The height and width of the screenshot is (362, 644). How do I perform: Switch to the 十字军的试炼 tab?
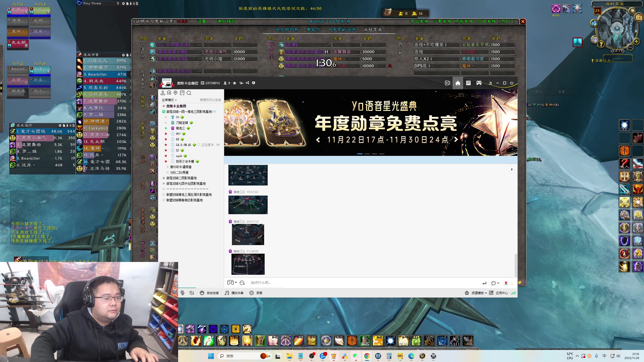(342, 30)
